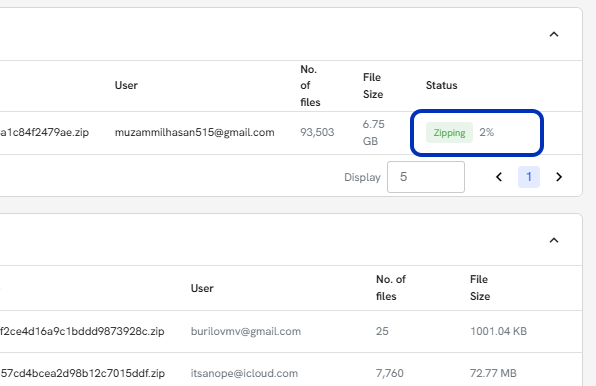This screenshot has height=386, width=596.
Task: Click the 1001.04 KB file size value
Action: coord(498,331)
